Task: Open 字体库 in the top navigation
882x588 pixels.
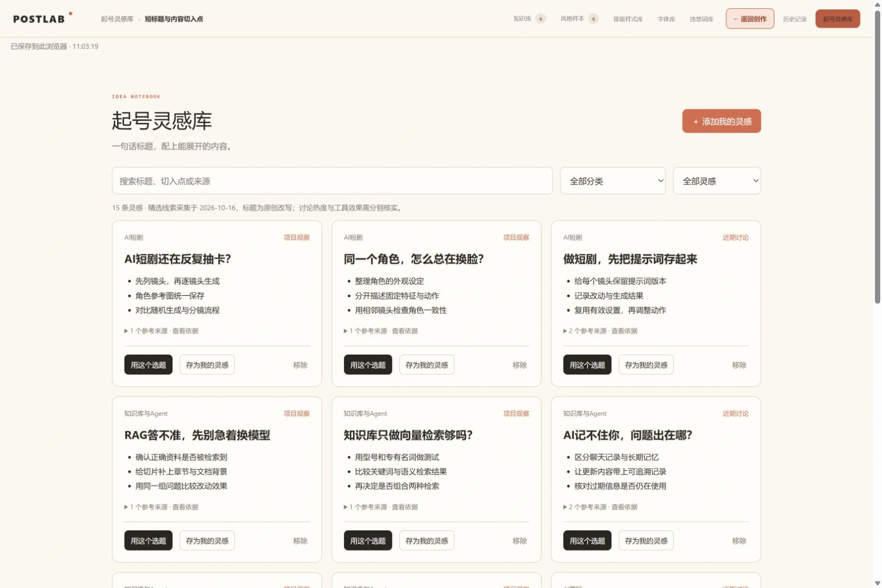Action: tap(666, 19)
